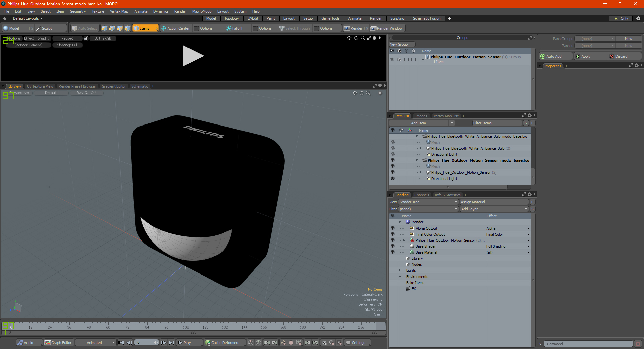The height and width of the screenshot is (349, 644).
Task: Toggle visibility of Alpha Output layer
Action: point(392,228)
